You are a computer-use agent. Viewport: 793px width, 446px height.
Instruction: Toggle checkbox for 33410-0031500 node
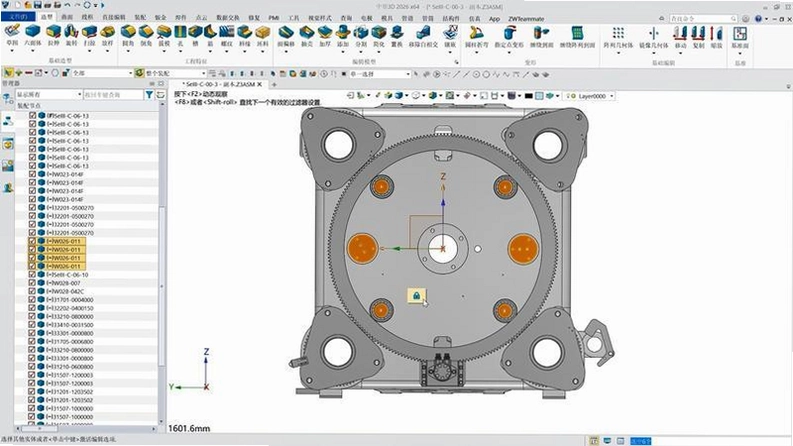[32, 325]
